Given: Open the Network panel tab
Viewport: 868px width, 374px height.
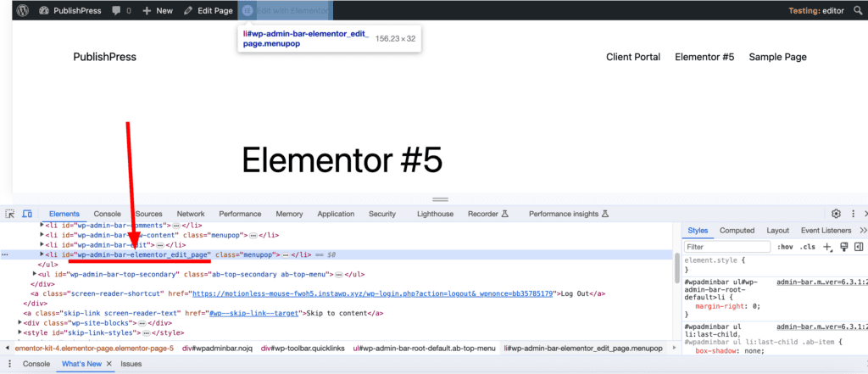Looking at the screenshot, I should (191, 214).
